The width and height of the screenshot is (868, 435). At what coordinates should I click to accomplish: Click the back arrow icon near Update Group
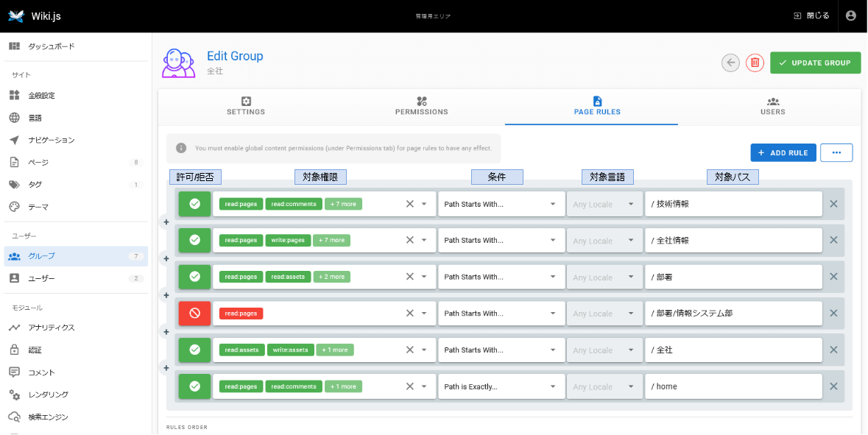(730, 63)
